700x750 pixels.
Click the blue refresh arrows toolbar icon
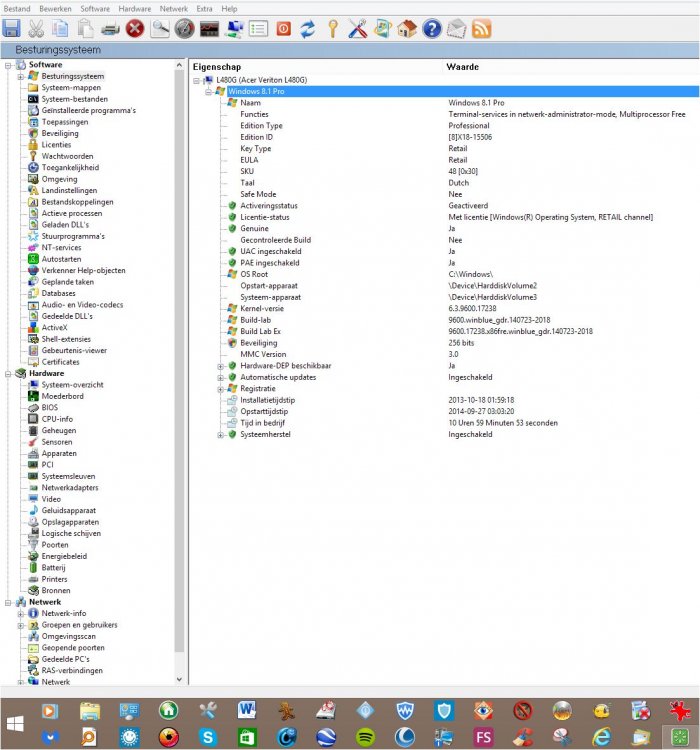(x=308, y=28)
